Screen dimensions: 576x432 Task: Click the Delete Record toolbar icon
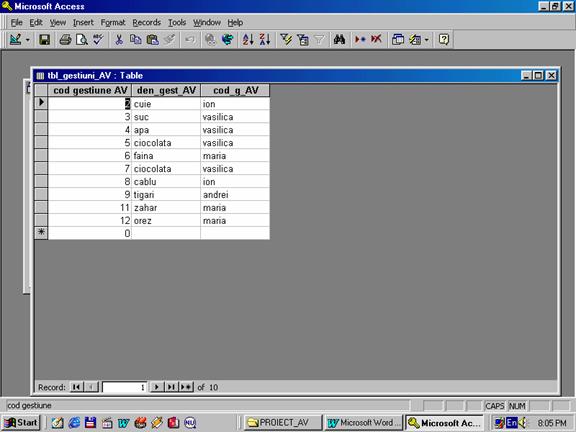[376, 39]
